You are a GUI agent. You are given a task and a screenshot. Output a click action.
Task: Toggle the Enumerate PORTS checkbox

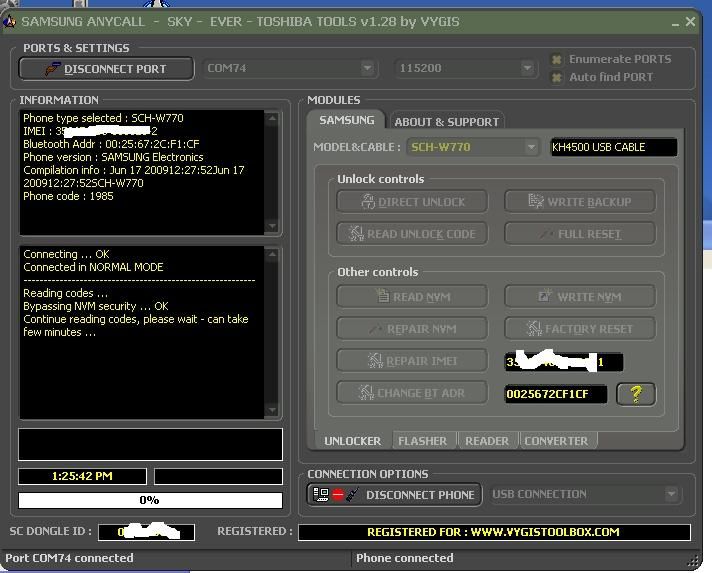coord(556,59)
